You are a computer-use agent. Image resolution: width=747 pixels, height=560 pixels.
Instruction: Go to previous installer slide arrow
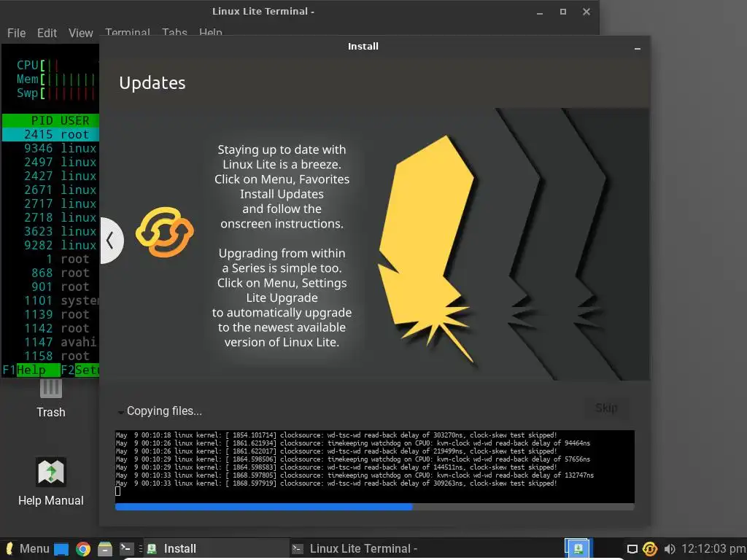click(111, 241)
